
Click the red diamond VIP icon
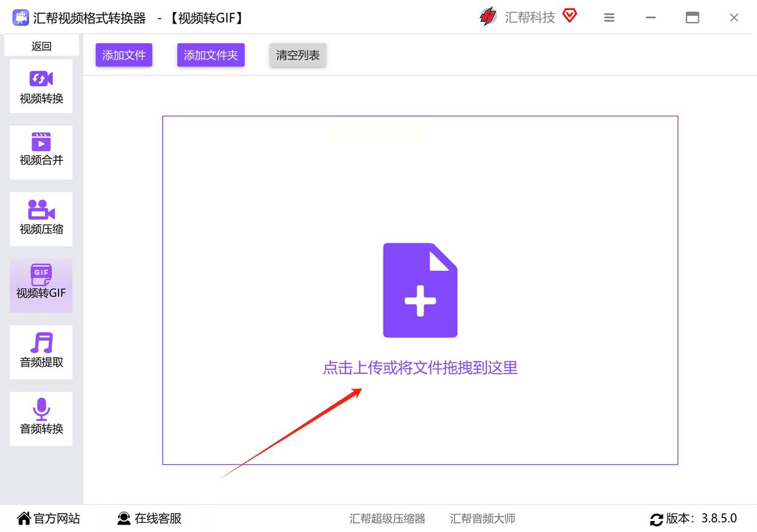tap(569, 16)
